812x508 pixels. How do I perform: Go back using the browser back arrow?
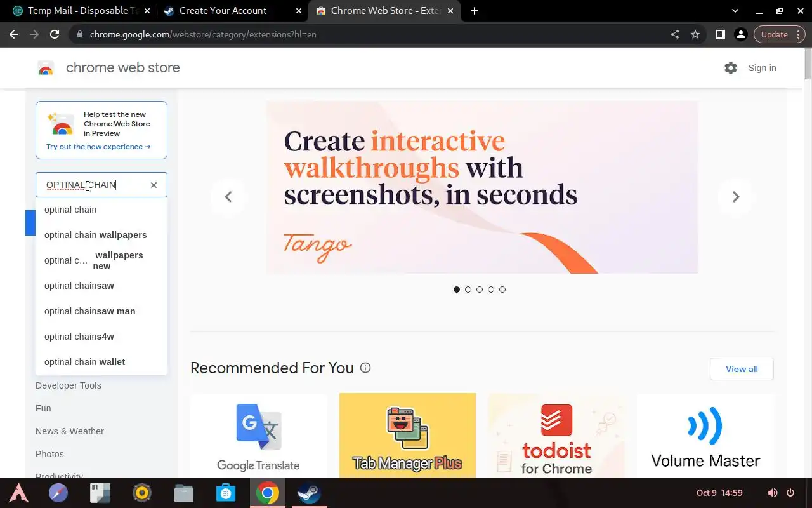point(14,34)
